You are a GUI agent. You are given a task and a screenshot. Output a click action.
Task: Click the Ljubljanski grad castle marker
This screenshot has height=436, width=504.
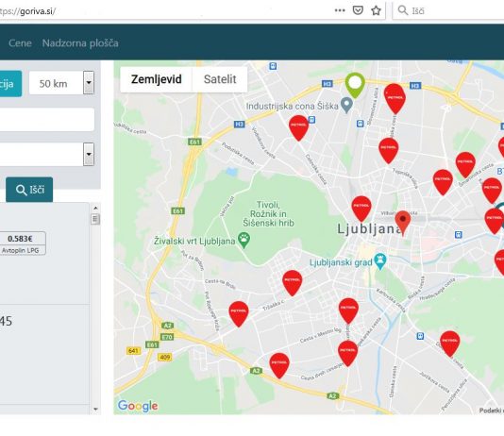tap(380, 261)
